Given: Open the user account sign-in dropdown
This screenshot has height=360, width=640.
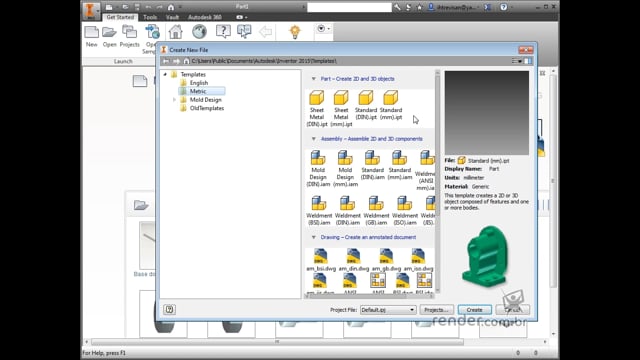Looking at the screenshot, I should [454, 7].
